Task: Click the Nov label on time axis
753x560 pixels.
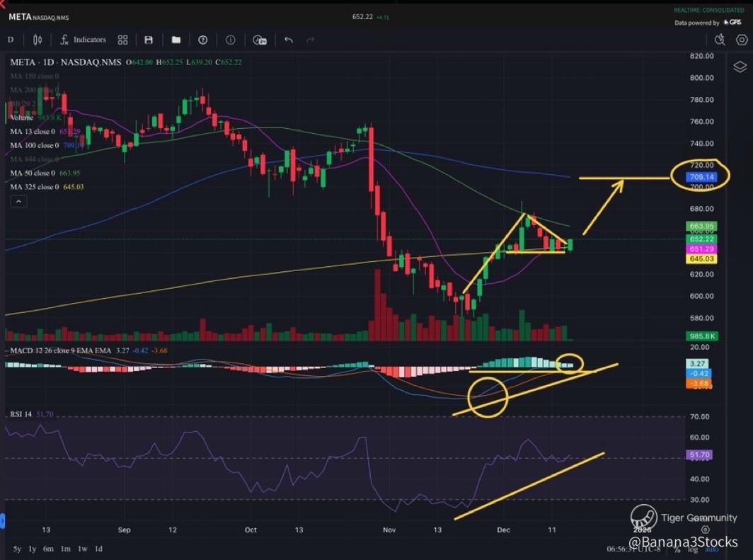Action: pos(389,530)
